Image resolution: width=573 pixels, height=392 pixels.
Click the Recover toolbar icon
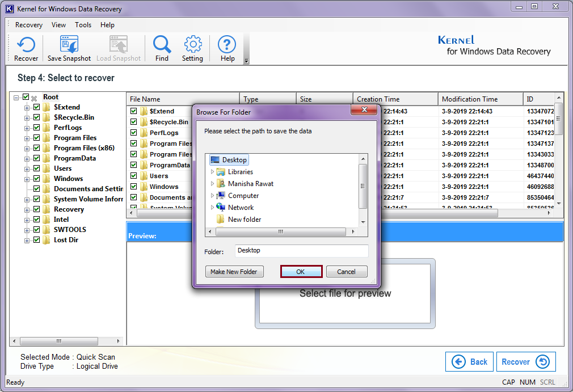coord(26,45)
